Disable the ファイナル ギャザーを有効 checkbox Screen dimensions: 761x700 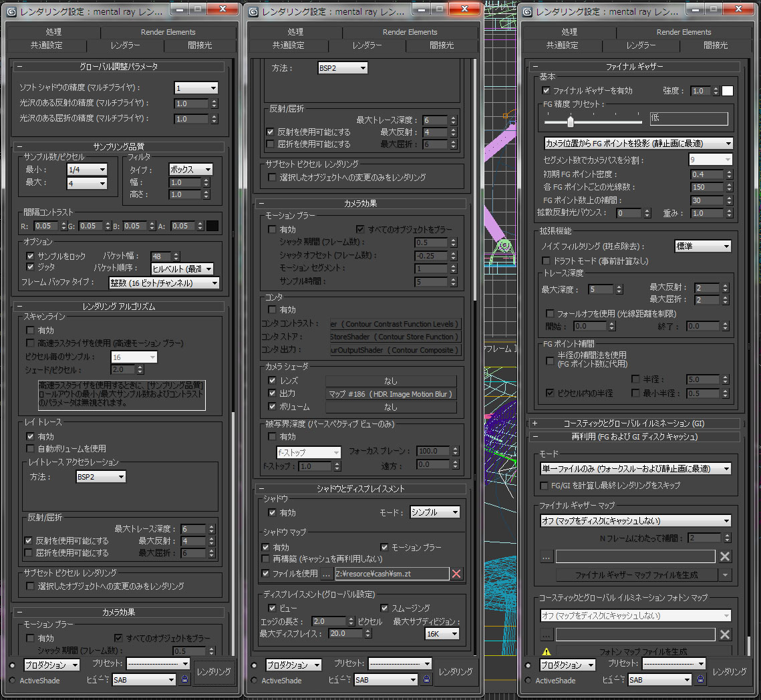pyautogui.click(x=546, y=91)
